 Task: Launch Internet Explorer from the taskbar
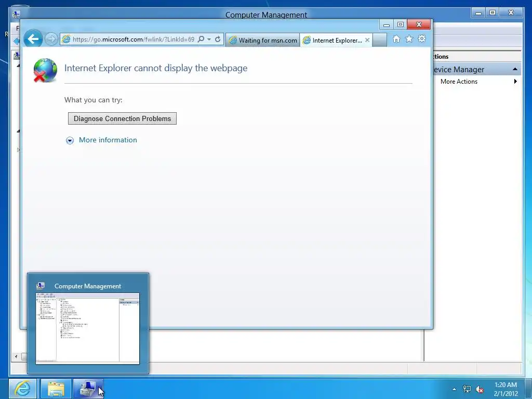(x=22, y=389)
